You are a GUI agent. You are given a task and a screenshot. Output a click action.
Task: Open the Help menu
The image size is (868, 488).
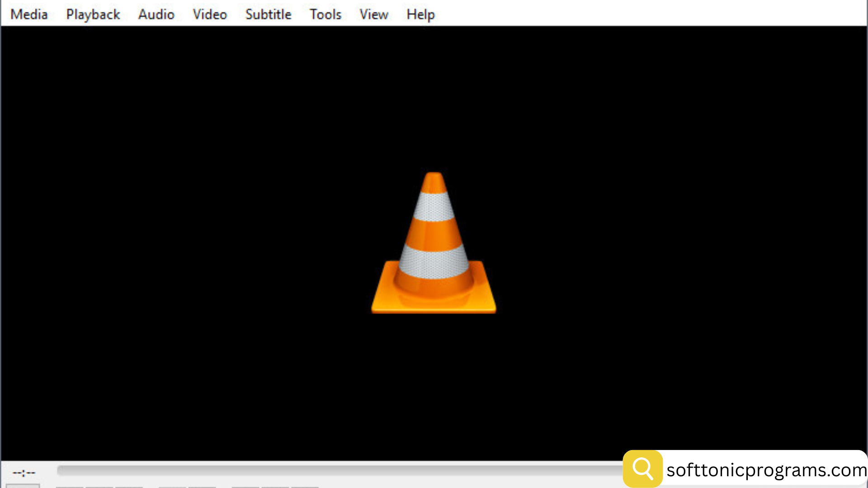(420, 14)
